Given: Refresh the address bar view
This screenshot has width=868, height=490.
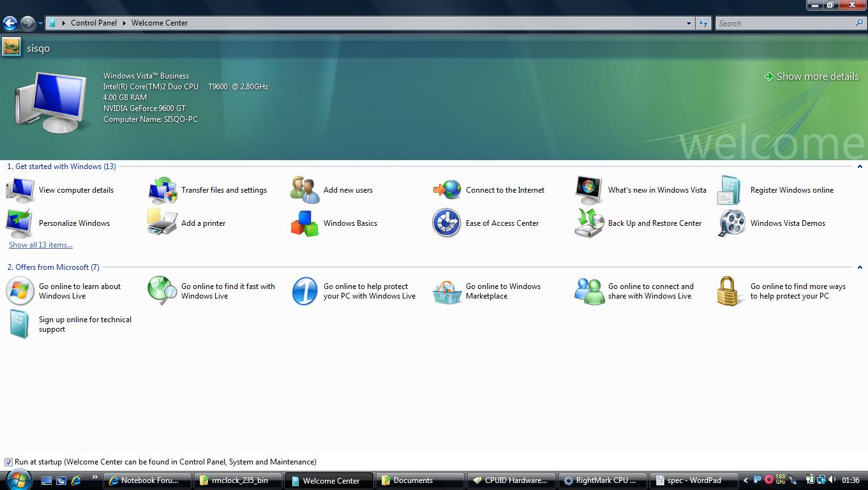Looking at the screenshot, I should pyautogui.click(x=703, y=23).
